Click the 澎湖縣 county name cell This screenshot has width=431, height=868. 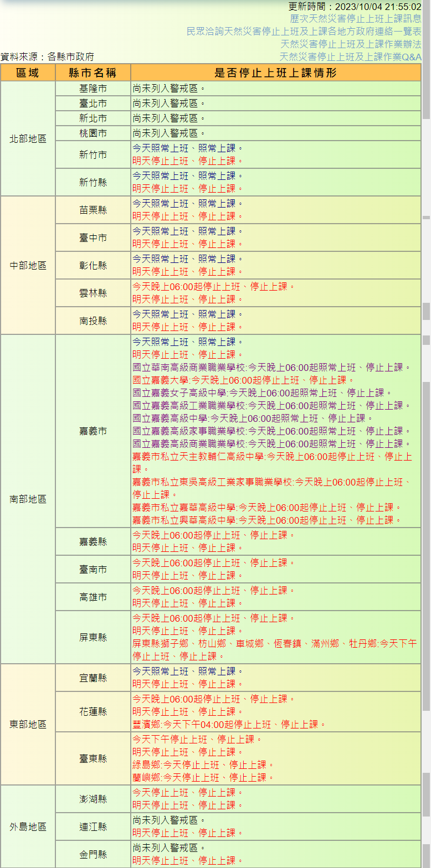pos(93,799)
